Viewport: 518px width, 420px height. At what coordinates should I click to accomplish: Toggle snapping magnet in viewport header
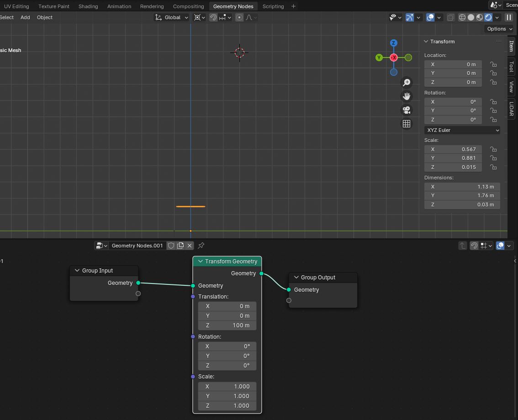(x=213, y=17)
